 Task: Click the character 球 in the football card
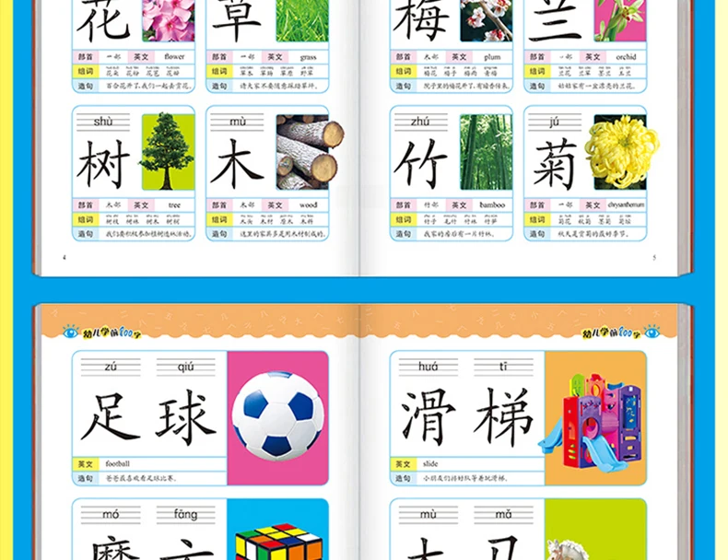[x=186, y=416]
